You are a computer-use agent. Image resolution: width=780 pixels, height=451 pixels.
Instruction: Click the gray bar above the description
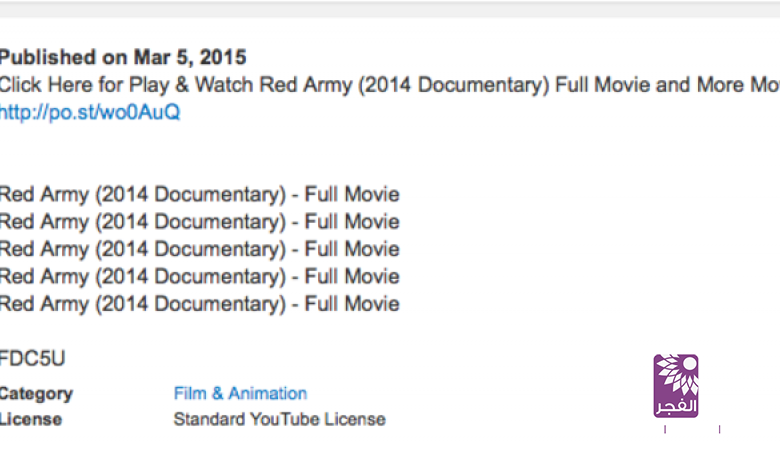click(390, 9)
